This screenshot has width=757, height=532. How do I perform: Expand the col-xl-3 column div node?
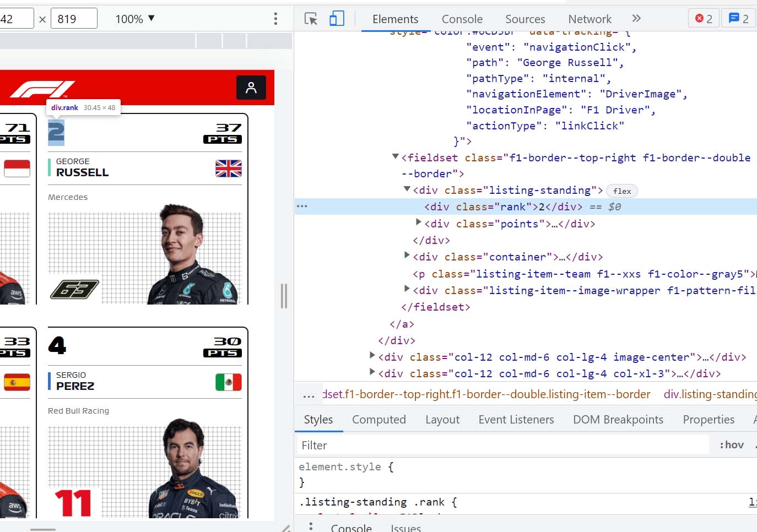coord(372,372)
